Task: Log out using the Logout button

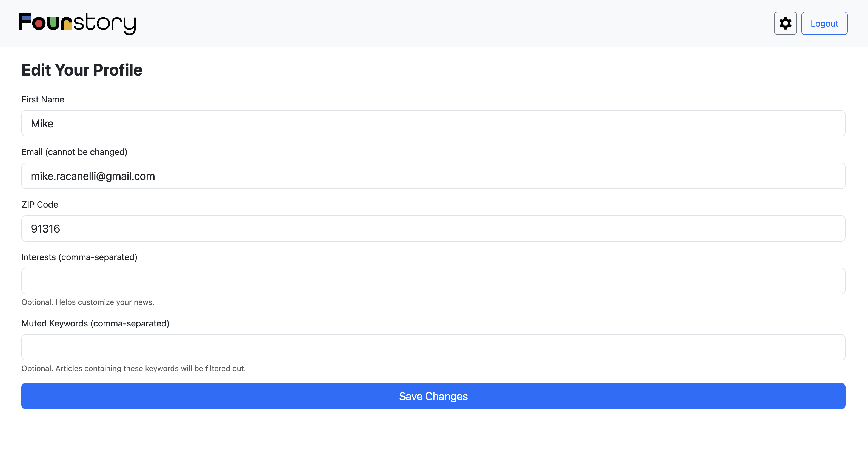Action: click(x=824, y=23)
